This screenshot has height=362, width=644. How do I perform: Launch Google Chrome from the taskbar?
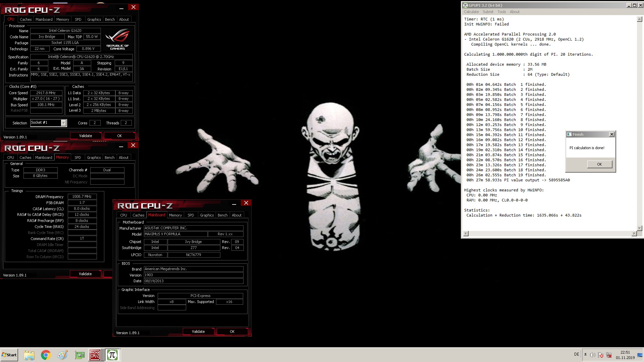[x=46, y=355]
